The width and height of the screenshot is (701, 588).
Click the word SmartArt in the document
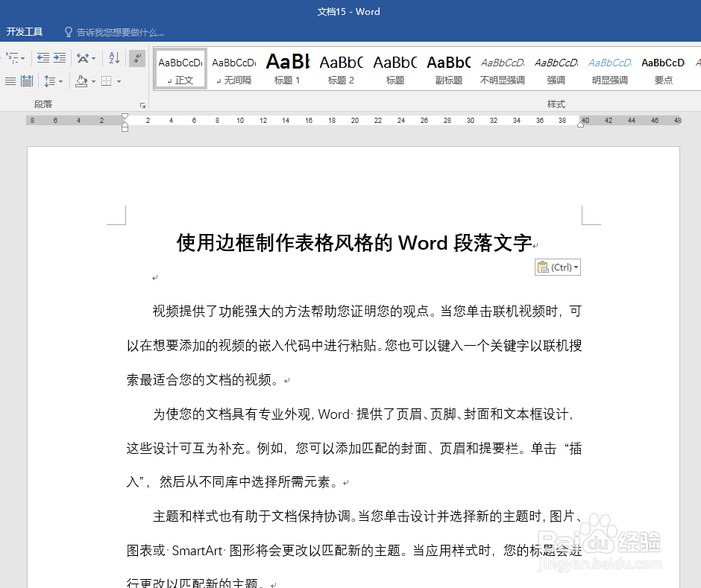click(x=197, y=551)
